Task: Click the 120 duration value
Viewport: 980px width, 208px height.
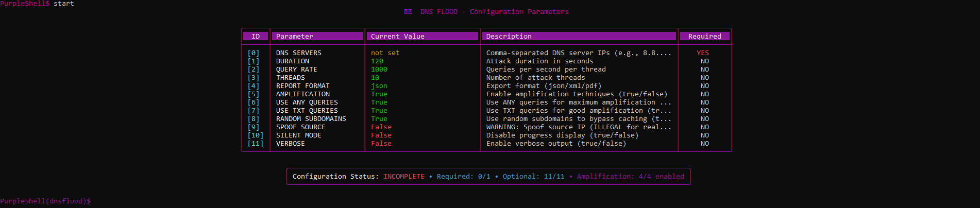Action: [x=377, y=61]
